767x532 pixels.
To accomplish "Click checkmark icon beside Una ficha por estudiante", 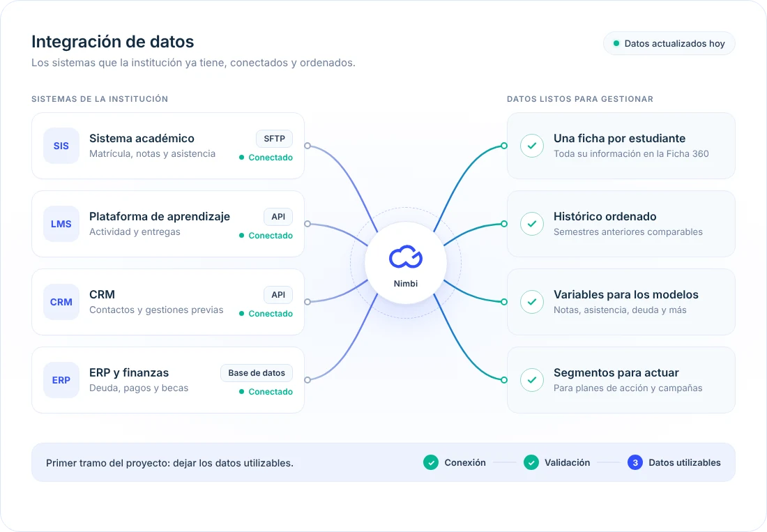I will (x=532, y=146).
